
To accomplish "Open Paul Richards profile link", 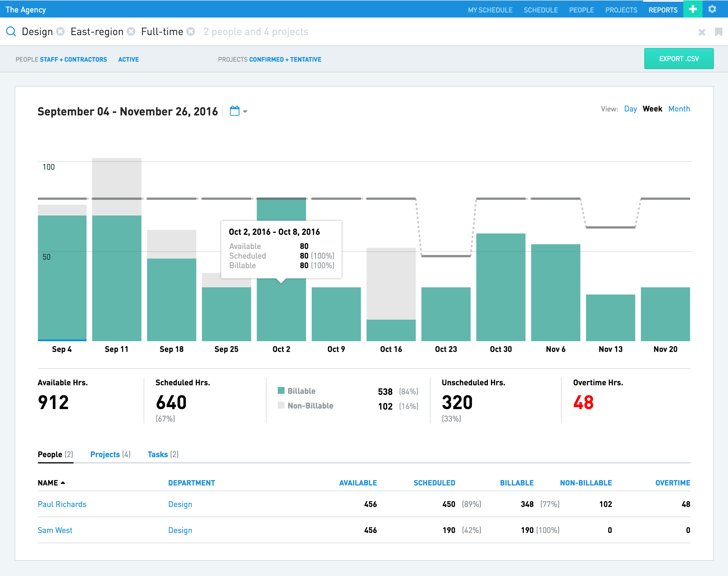I will (62, 504).
